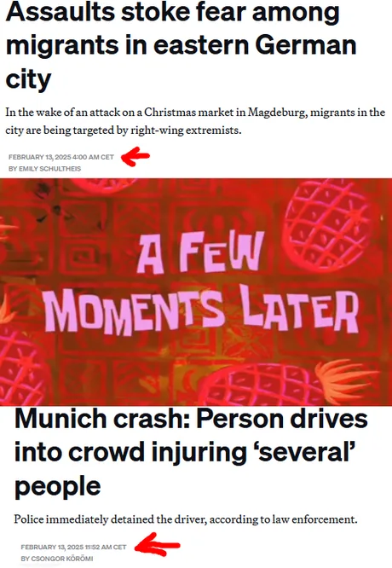392x568 pixels.
Task: Open the 'Assaults stoke fear among migrants' headline
Action: (181, 45)
